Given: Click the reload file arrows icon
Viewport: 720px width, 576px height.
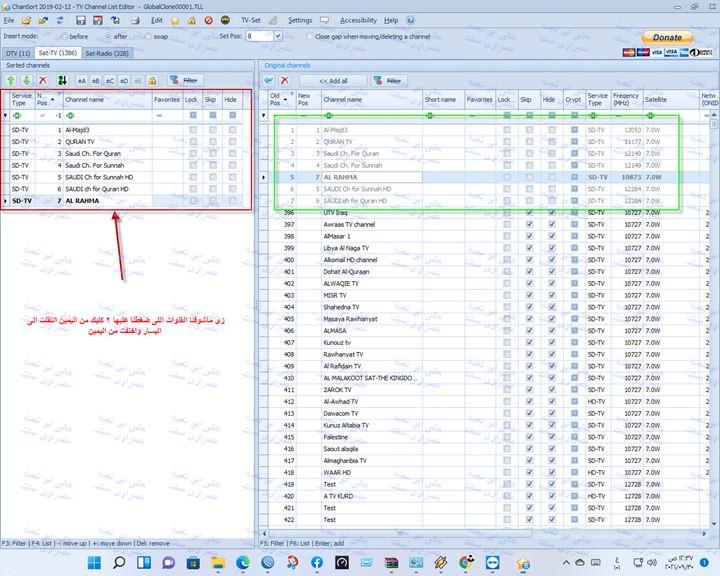Looking at the screenshot, I should point(60,21).
